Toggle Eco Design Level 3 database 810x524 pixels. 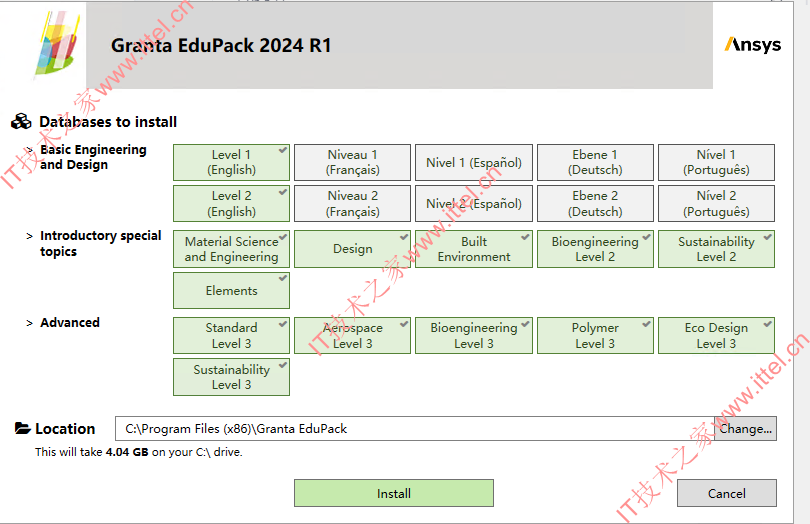(x=716, y=335)
